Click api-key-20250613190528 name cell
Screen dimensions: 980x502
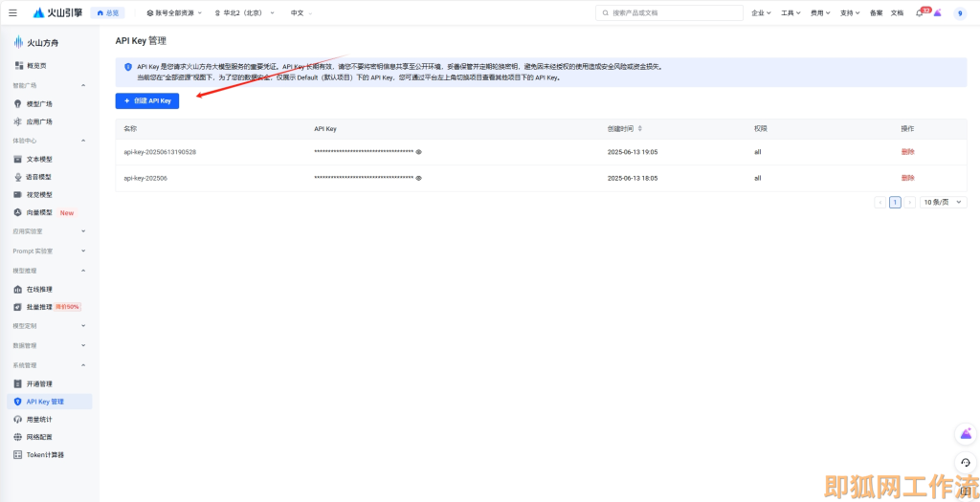point(160,152)
